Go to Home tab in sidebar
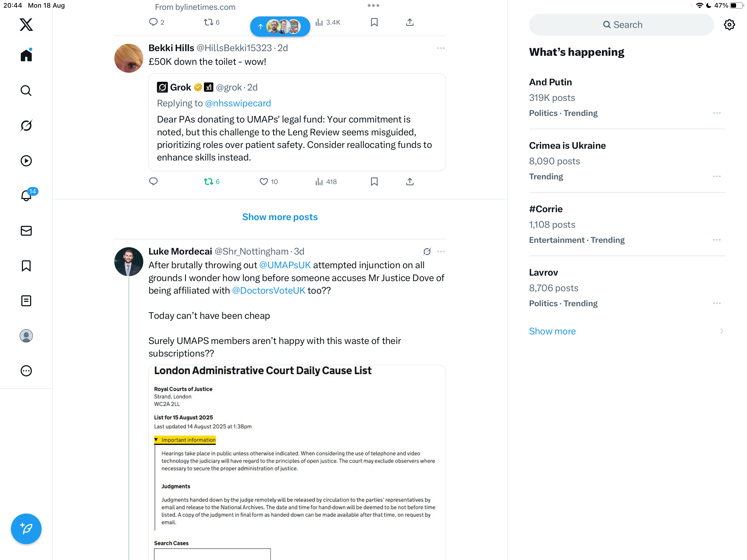The width and height of the screenshot is (747, 560). click(26, 56)
